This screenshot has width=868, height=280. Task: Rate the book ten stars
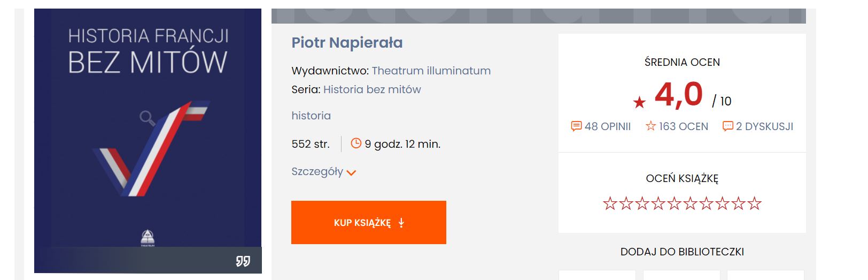click(x=754, y=203)
